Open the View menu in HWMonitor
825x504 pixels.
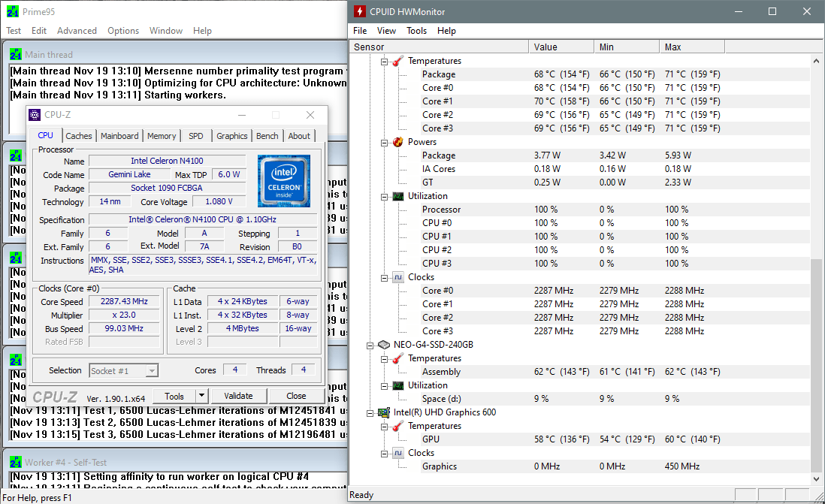386,31
